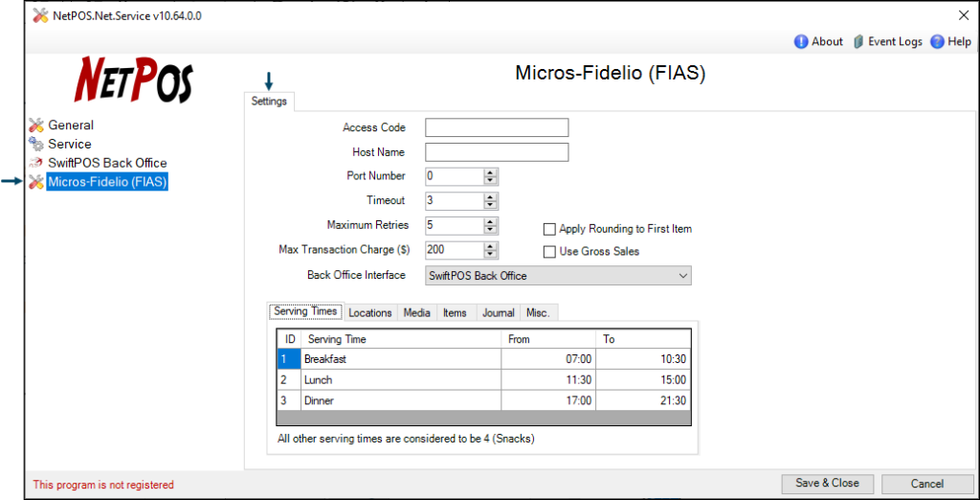Click the Maximum Retries value field
The height and width of the screenshot is (500, 980).
455,225
